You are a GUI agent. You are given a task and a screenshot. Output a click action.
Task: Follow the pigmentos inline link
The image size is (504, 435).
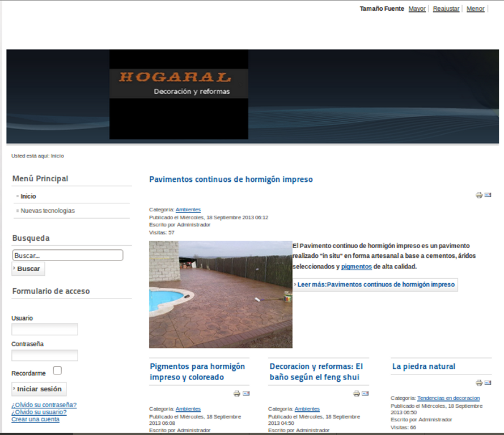coord(355,266)
